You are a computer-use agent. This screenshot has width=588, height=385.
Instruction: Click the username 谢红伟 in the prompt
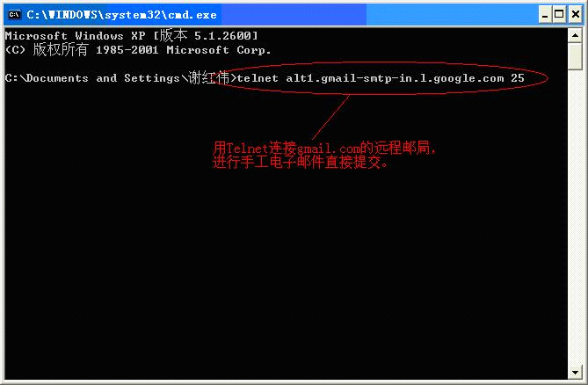point(209,78)
